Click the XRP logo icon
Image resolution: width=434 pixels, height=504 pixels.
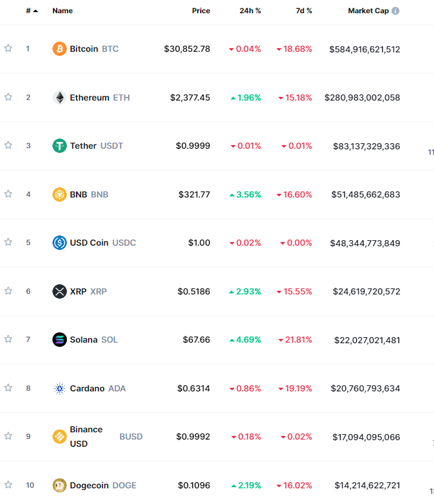pyautogui.click(x=60, y=291)
